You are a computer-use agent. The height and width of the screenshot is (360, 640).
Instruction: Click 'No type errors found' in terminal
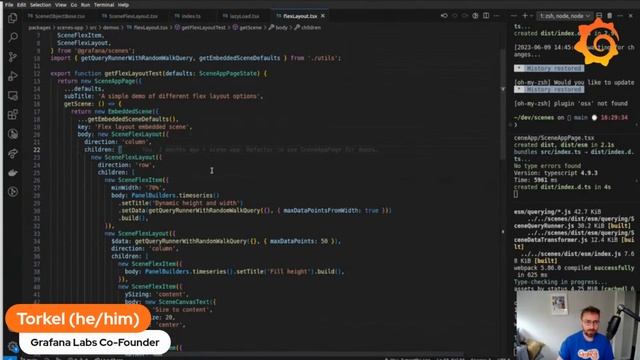point(547,166)
